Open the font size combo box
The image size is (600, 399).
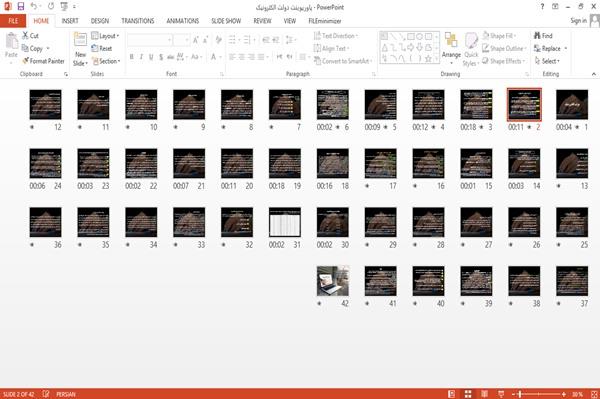181,40
